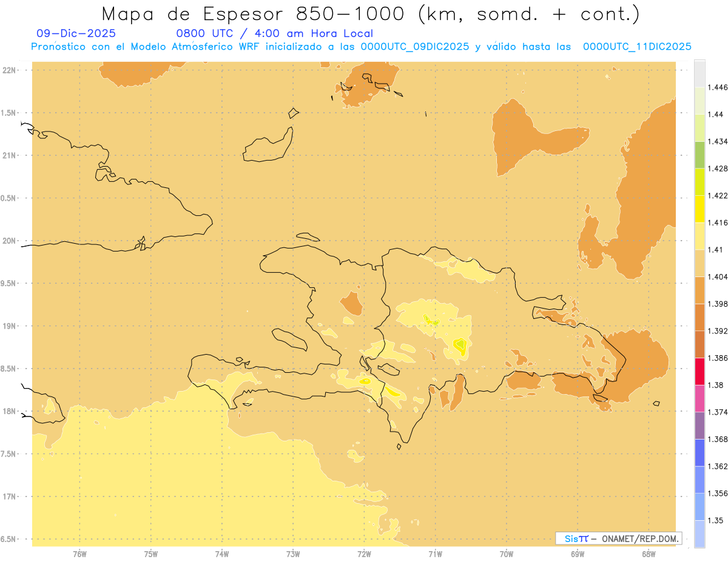Click the '70W' longitude axis label
The image size is (728, 562).
click(507, 554)
